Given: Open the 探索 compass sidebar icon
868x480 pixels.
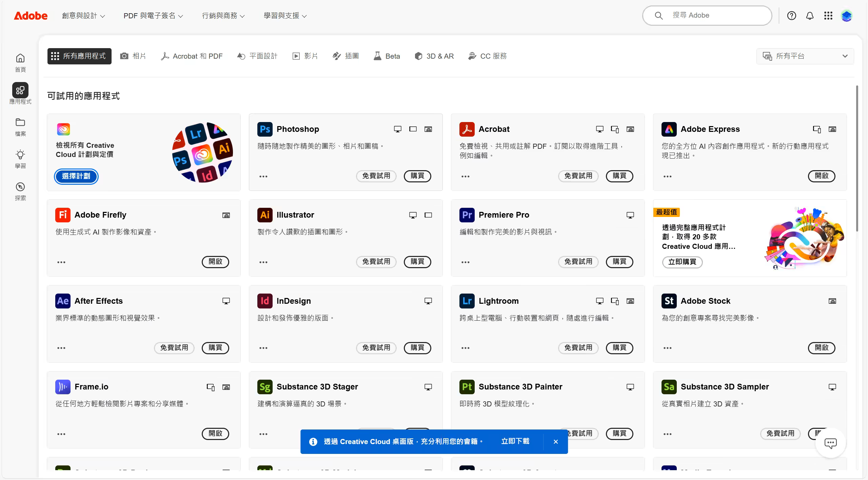Looking at the screenshot, I should pos(20,187).
